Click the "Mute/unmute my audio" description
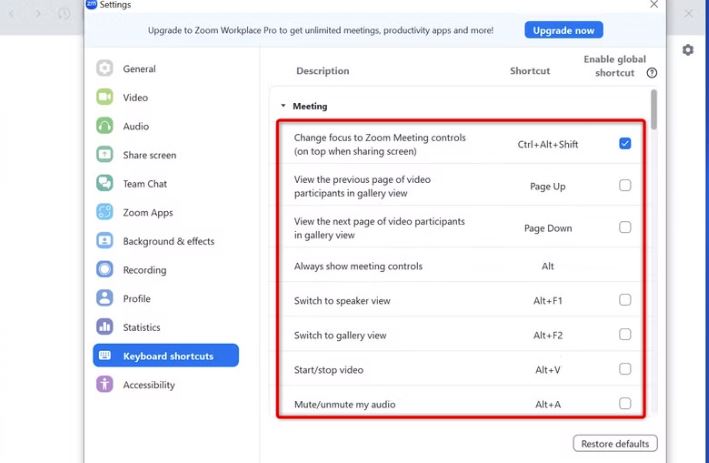Image resolution: width=709 pixels, height=463 pixels. point(345,404)
